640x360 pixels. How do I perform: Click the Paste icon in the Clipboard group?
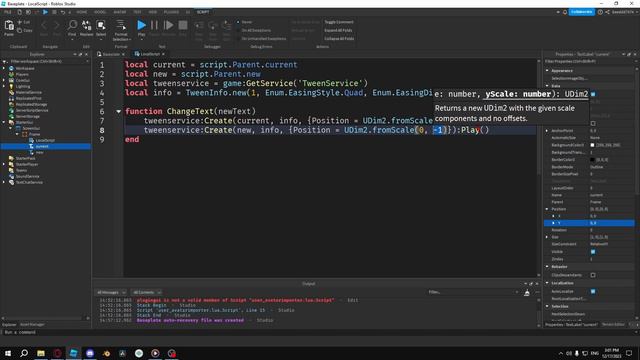click(9, 26)
